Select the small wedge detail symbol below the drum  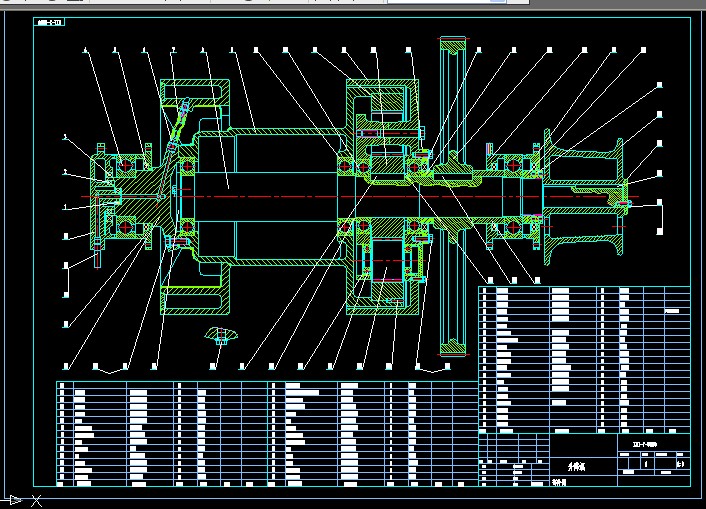[219, 334]
